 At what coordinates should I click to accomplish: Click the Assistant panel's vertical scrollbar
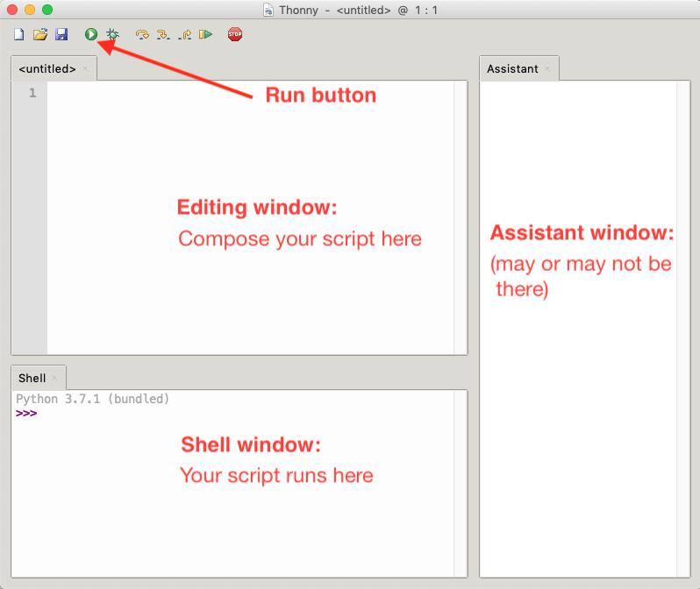tap(683, 329)
